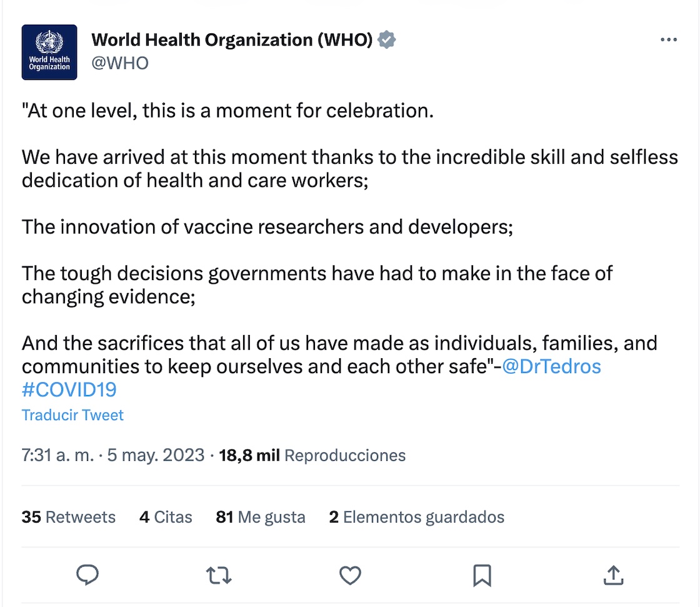This screenshot has width=700, height=607.
Task: Show the 81 Me gusta likes
Action: 261,517
